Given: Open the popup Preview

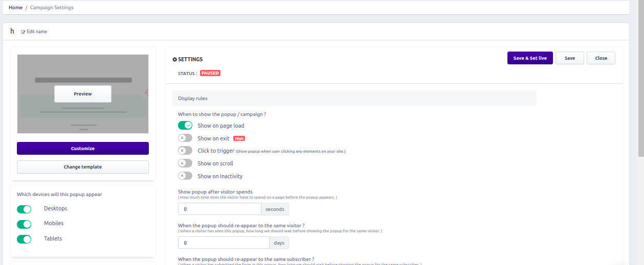Looking at the screenshot, I should [x=83, y=94].
